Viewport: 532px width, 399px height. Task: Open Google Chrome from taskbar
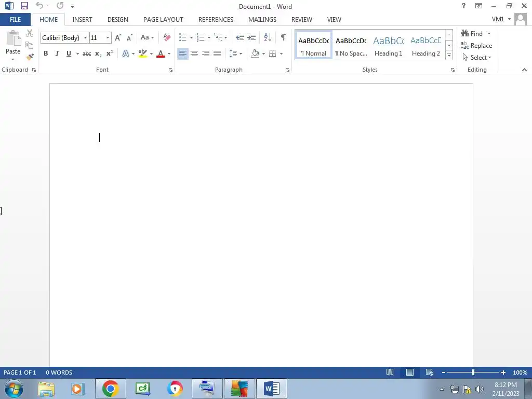pyautogui.click(x=110, y=389)
